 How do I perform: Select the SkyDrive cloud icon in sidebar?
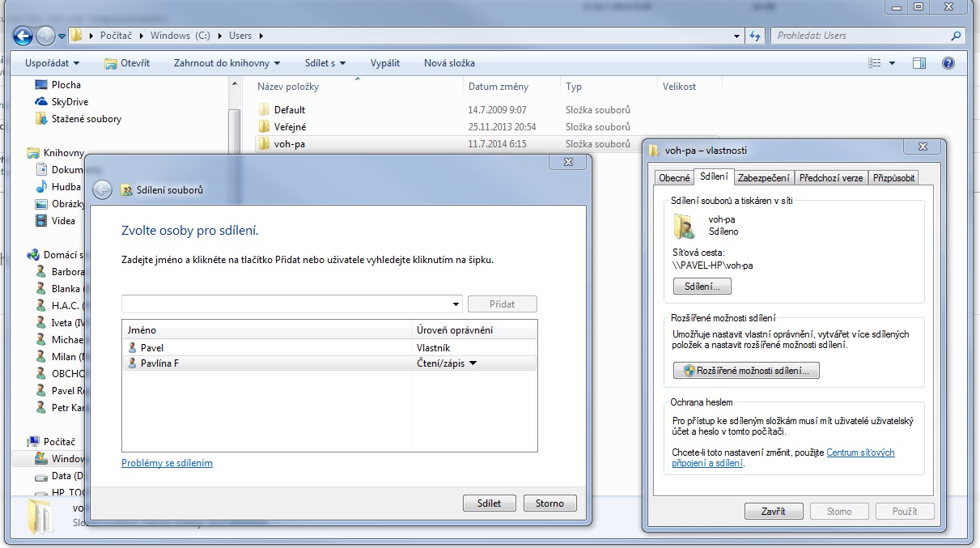point(41,102)
